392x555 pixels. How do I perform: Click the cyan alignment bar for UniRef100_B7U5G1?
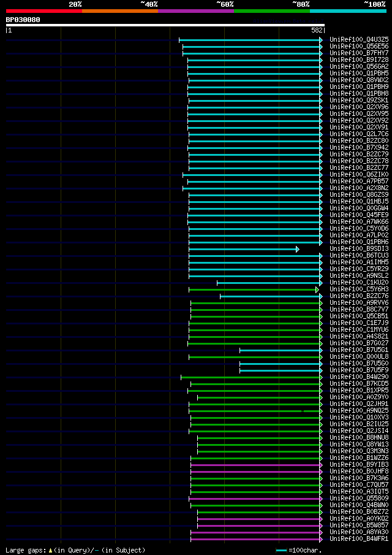(x=281, y=350)
